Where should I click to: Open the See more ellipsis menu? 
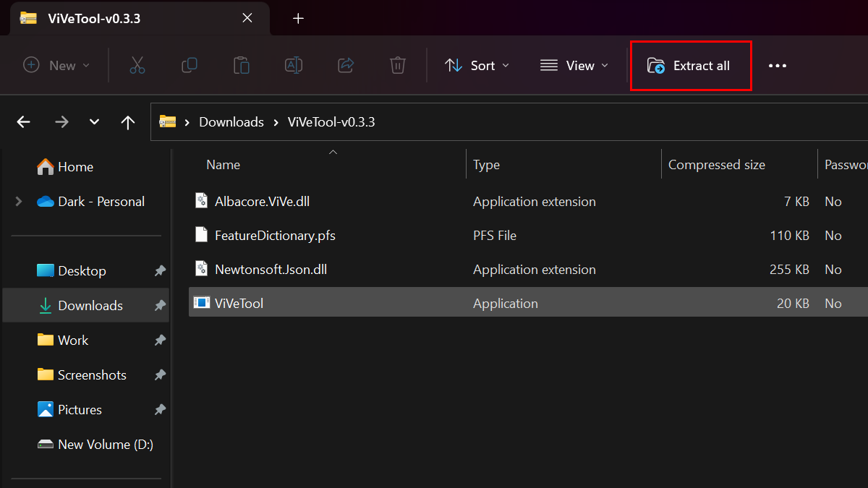[x=778, y=66]
